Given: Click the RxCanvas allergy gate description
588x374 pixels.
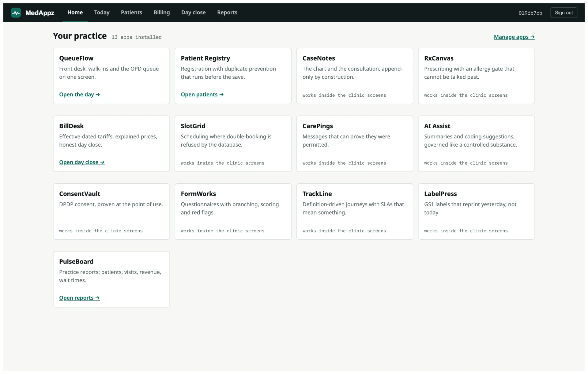Looking at the screenshot, I should pyautogui.click(x=469, y=73).
